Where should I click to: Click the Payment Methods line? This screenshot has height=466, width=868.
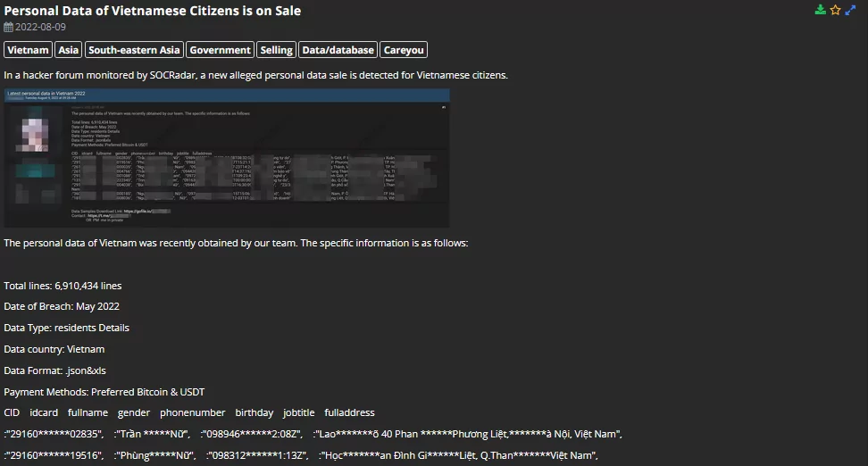tap(104, 392)
